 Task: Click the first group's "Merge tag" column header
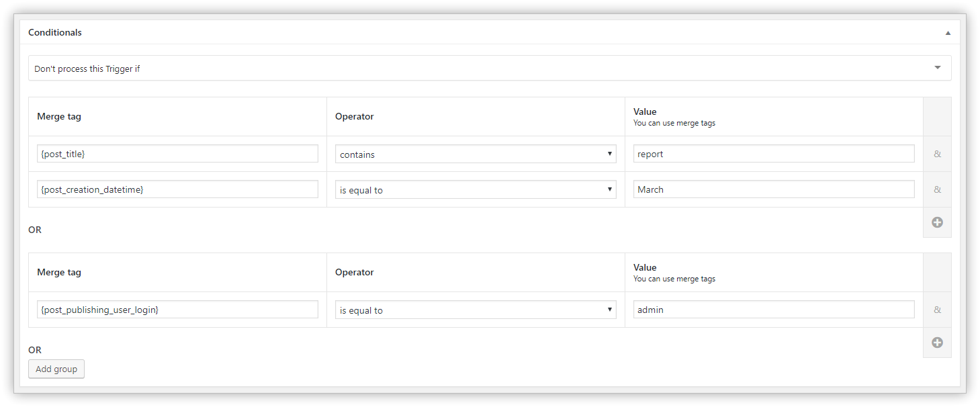click(x=59, y=116)
